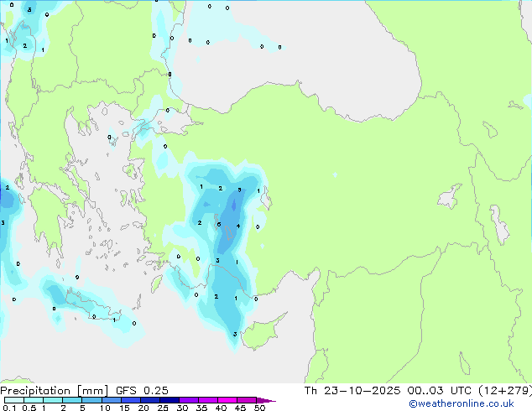Click the 2–5 mm legend swatch

pos(72,400)
